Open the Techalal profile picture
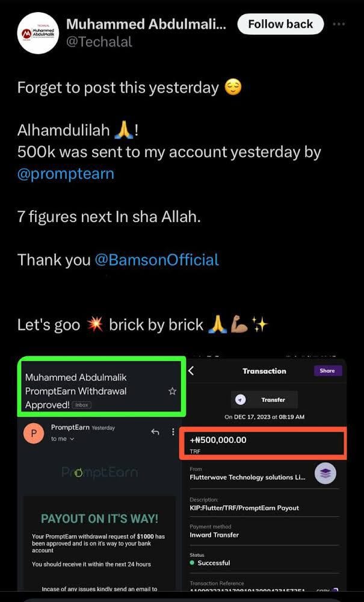 (37, 33)
